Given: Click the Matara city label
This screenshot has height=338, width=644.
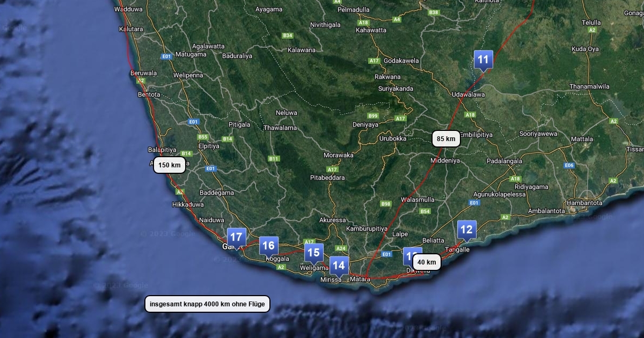Looking at the screenshot, I should point(360,280).
